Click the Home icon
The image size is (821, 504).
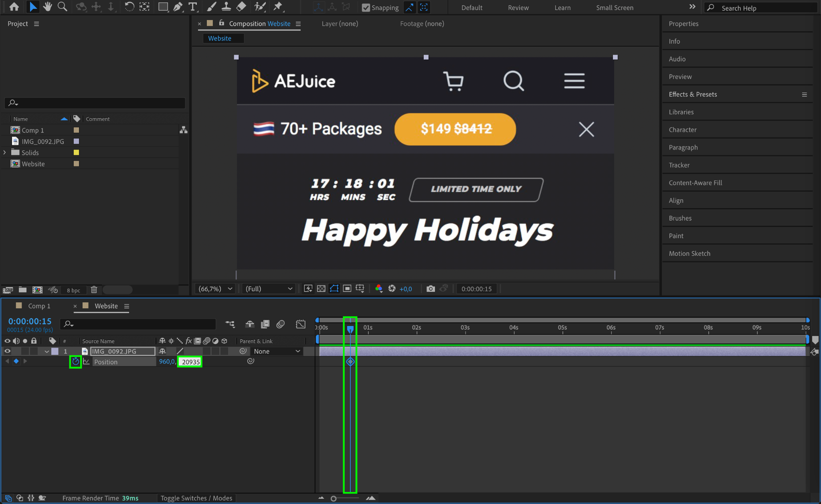pyautogui.click(x=14, y=7)
